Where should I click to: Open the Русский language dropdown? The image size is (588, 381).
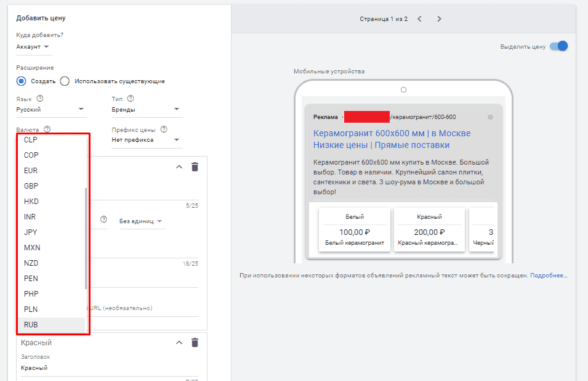click(51, 110)
